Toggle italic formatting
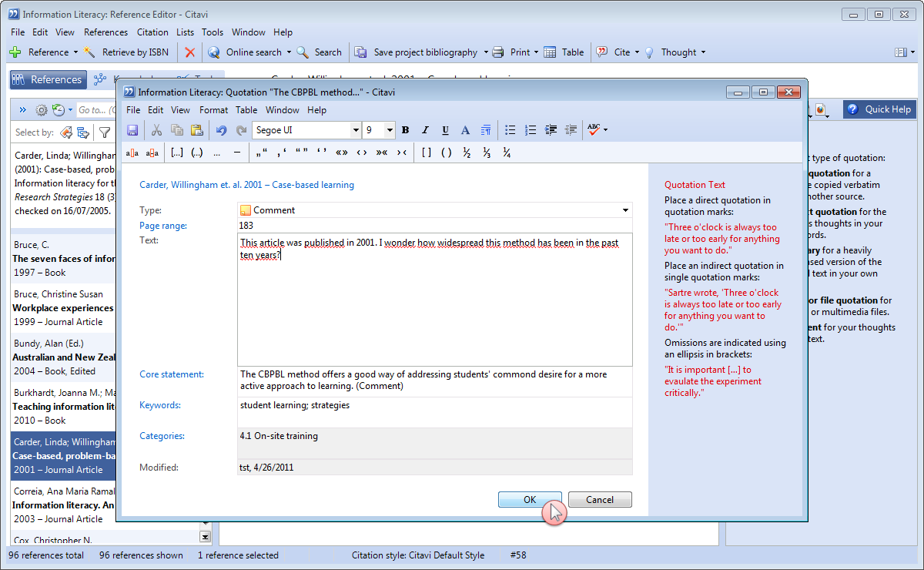This screenshot has height=570, width=924. point(426,130)
